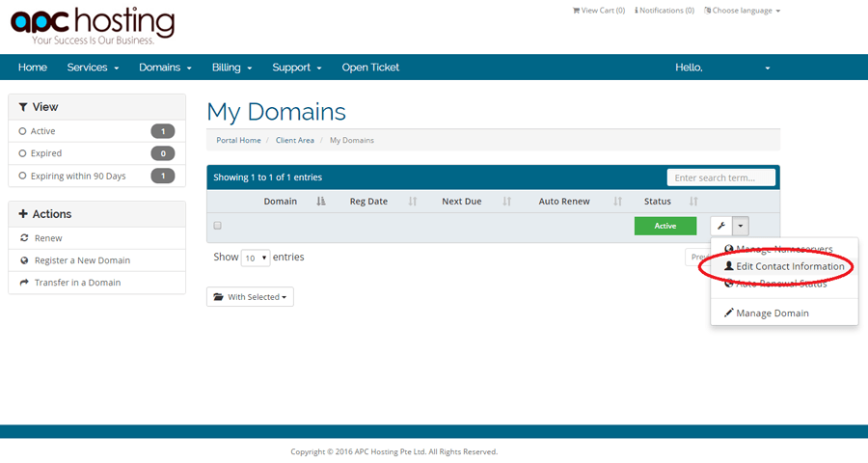Go to Portal Home breadcrumb
The height and width of the screenshot is (463, 868).
238,141
